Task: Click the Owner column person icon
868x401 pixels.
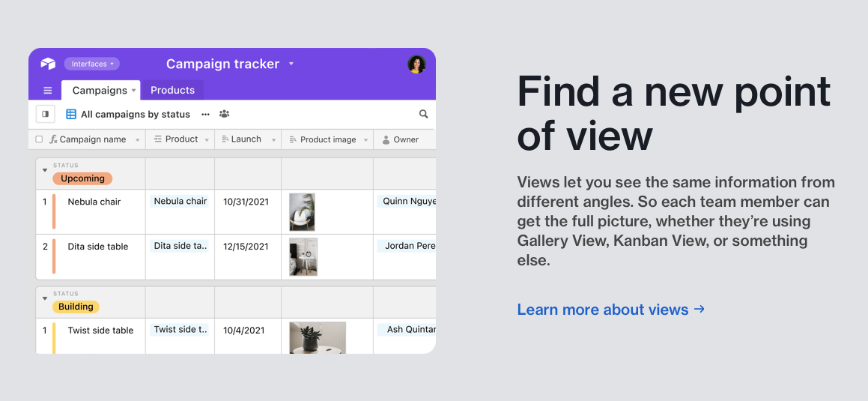Action: click(386, 140)
